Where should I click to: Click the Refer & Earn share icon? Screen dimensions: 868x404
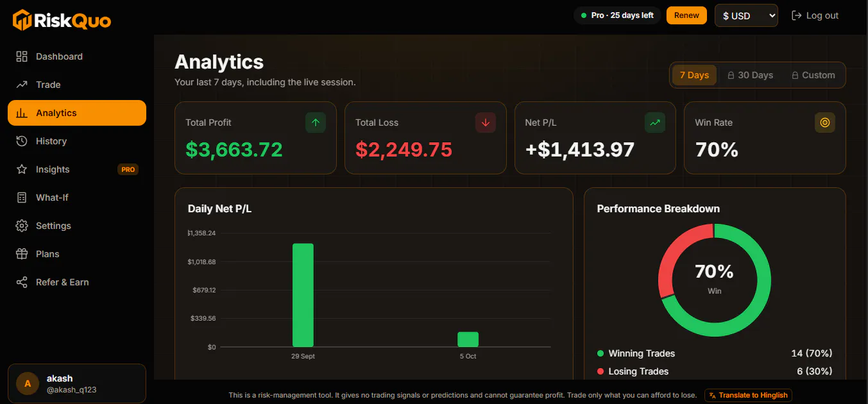[x=22, y=282]
